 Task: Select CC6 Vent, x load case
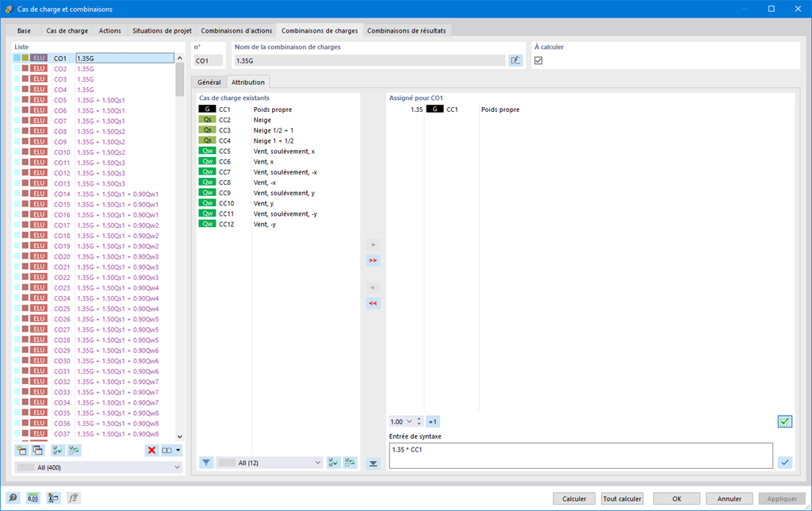click(278, 162)
